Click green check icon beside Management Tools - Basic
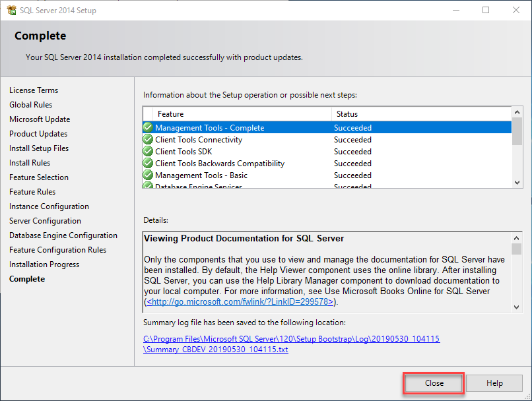The width and height of the screenshot is (532, 401). click(148, 175)
